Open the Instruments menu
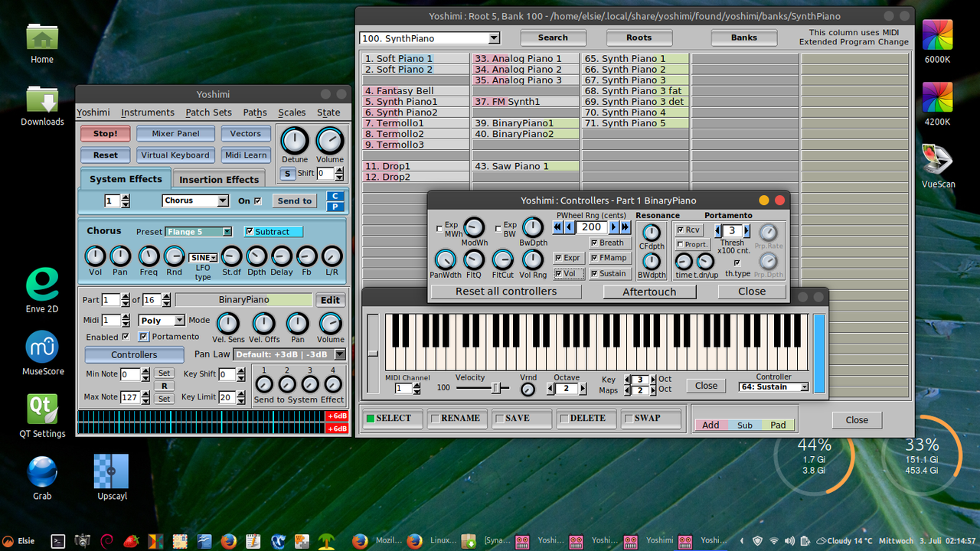 [148, 112]
